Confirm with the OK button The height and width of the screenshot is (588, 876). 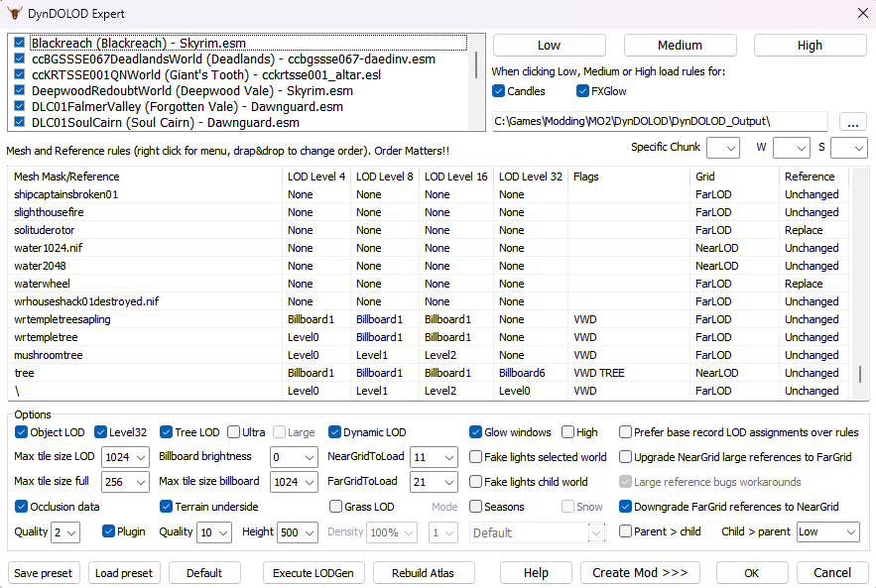point(752,573)
